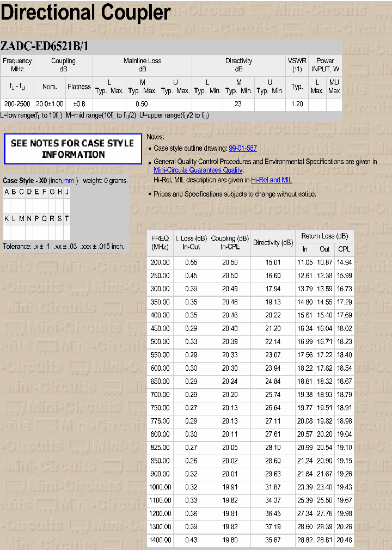Click the See Notes For Case Style box

73,149
